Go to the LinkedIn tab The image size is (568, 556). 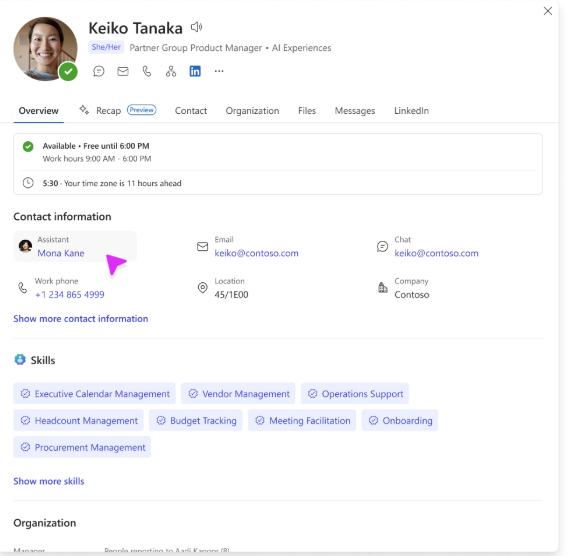[412, 111]
